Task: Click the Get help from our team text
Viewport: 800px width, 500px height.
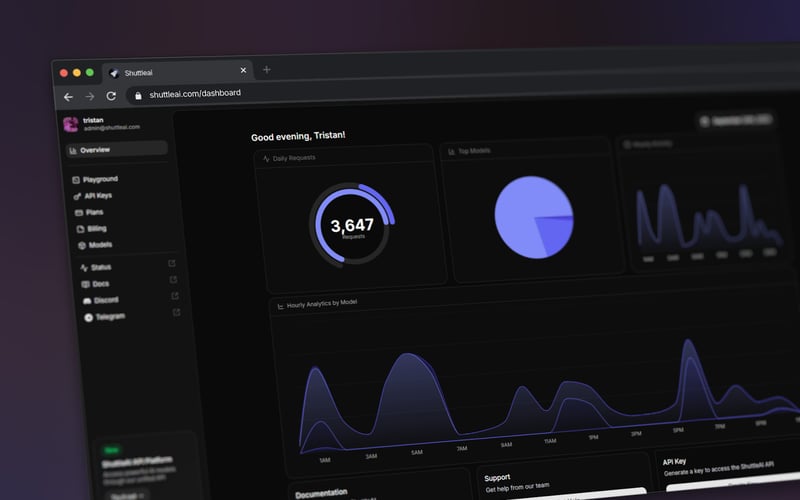Action: click(517, 487)
